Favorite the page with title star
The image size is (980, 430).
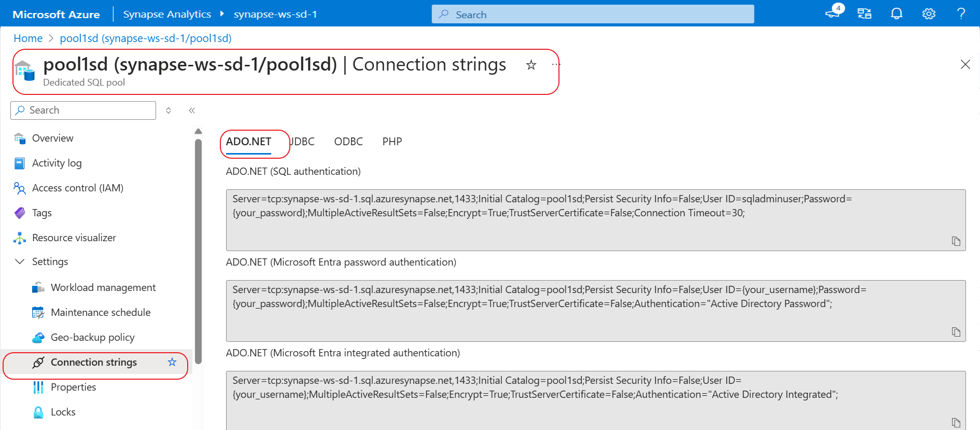[531, 65]
